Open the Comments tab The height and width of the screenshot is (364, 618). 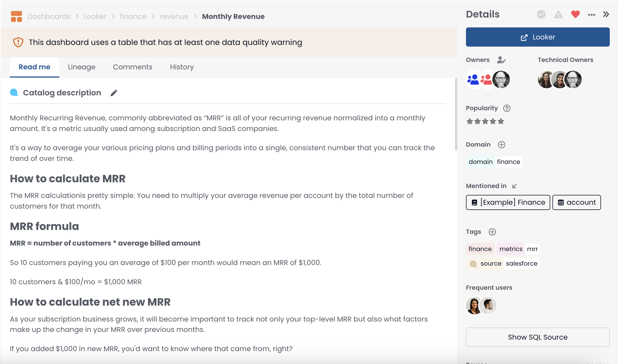[133, 67]
